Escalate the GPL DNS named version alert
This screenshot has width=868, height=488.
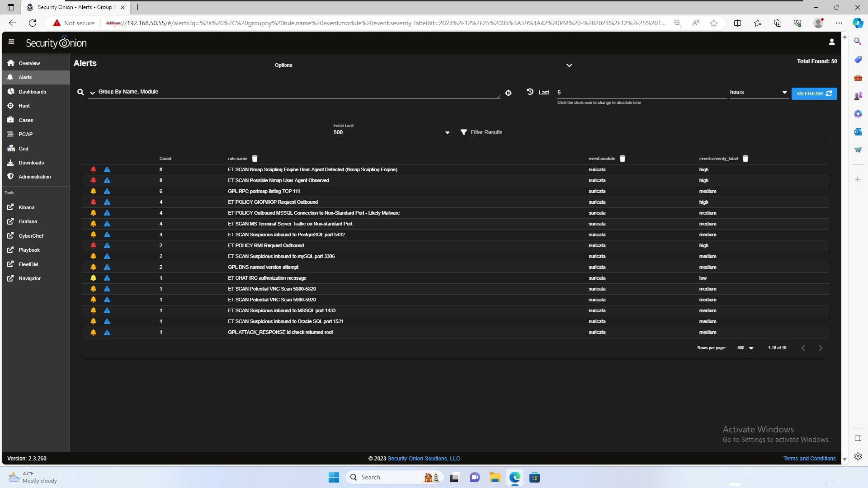107,267
